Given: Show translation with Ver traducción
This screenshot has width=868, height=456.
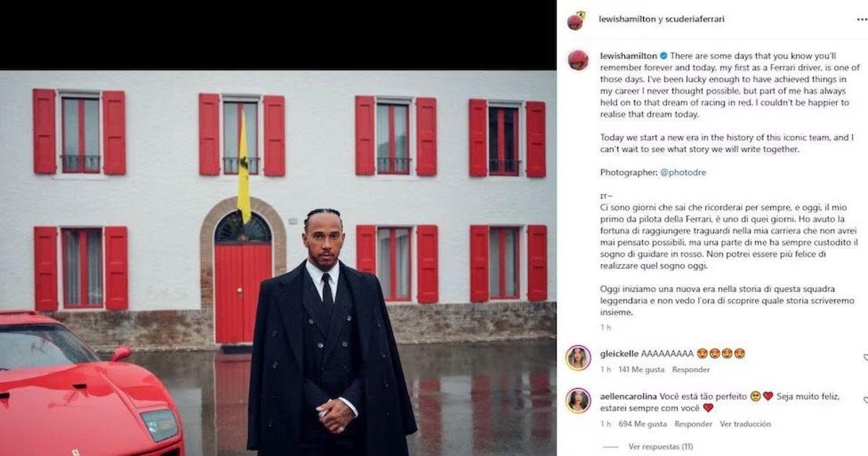Looking at the screenshot, I should coord(745,424).
